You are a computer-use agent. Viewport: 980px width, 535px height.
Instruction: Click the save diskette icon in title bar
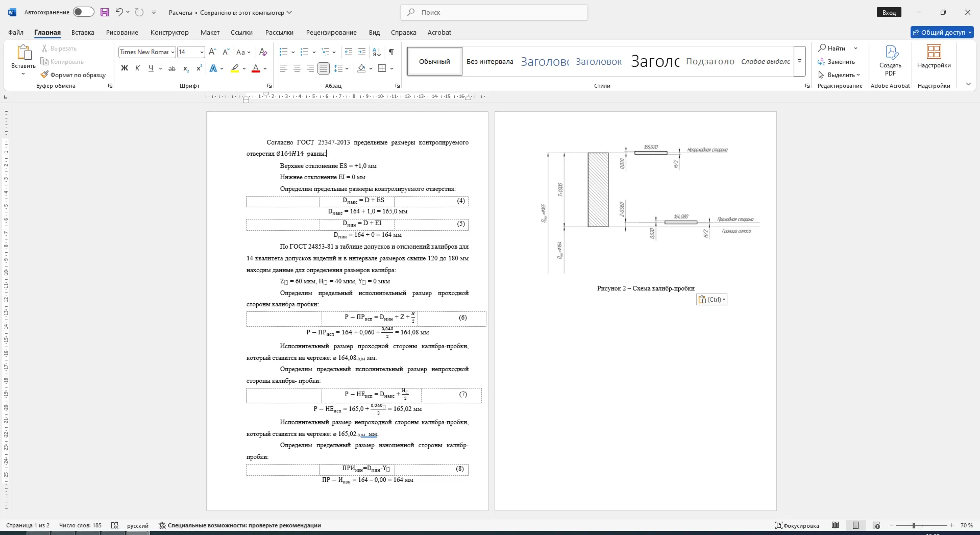pyautogui.click(x=105, y=12)
